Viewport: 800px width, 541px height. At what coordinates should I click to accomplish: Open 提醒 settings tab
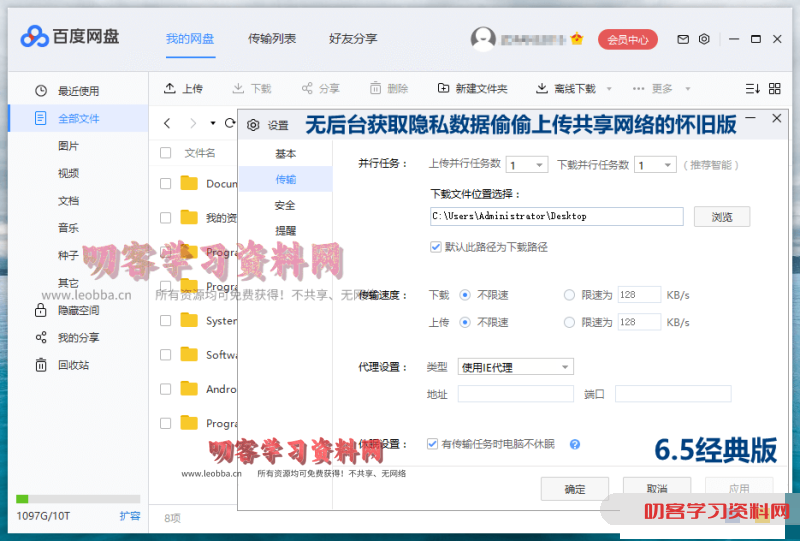(x=286, y=231)
